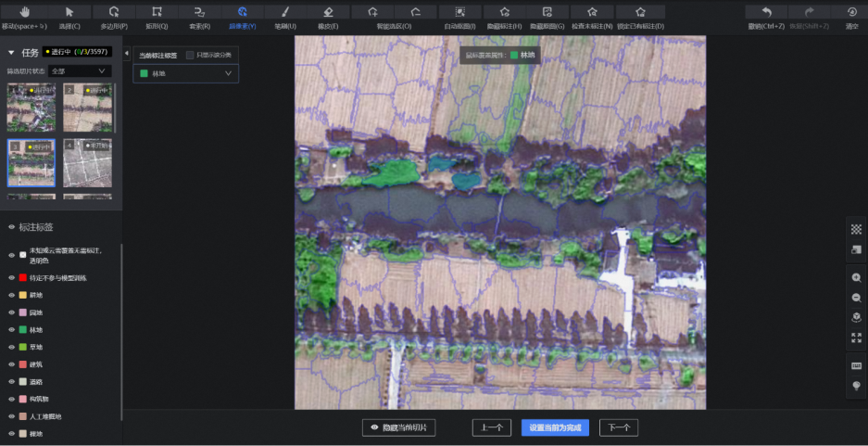
Task: Click the fullscreen expand icon
Action: point(856,338)
